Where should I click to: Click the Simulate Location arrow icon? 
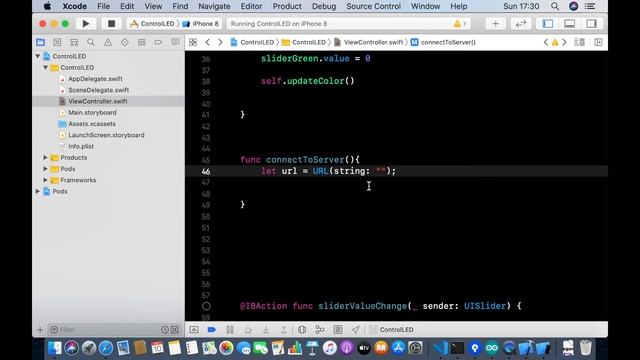[356, 329]
